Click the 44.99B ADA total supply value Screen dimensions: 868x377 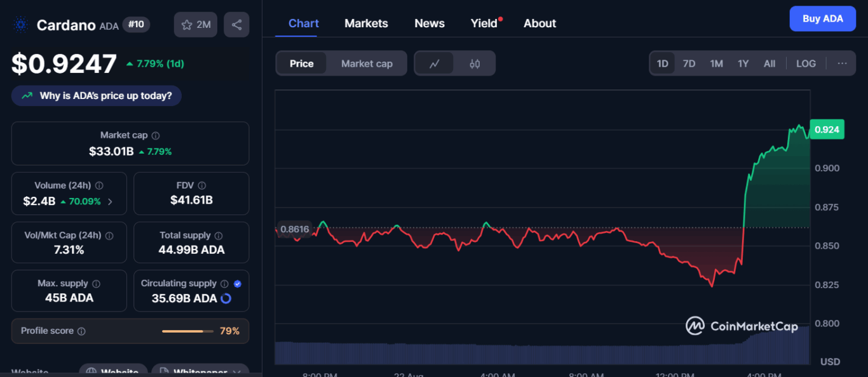click(191, 250)
